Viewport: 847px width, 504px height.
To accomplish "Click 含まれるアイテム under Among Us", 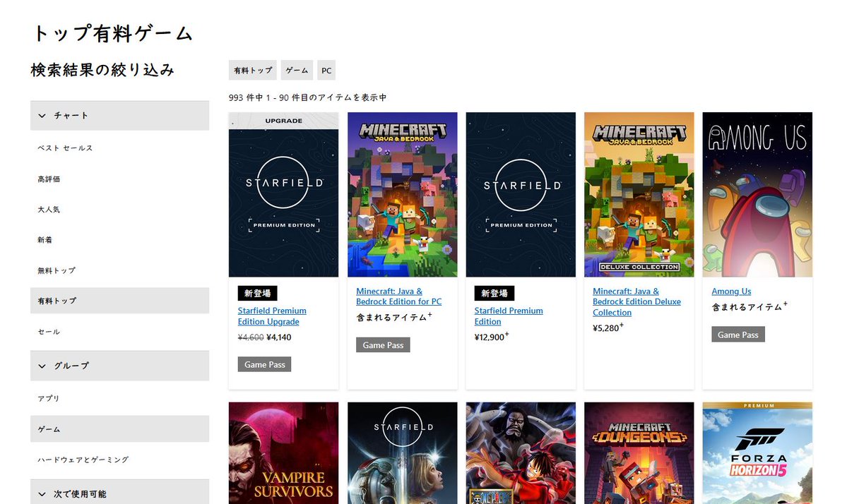I will tap(750, 306).
